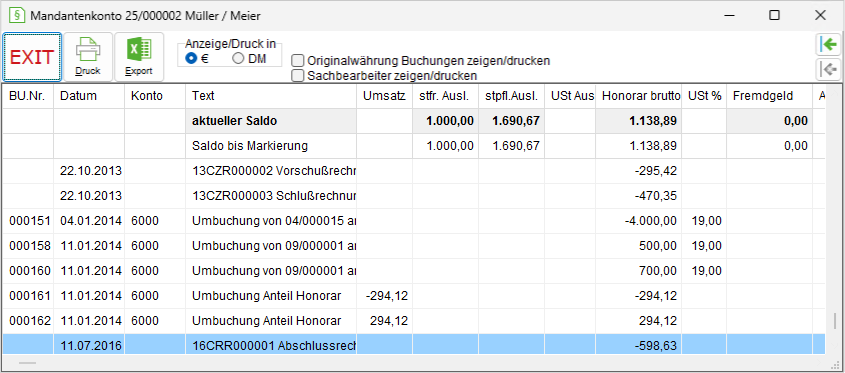Click the Fremdgeld column header
Screen dimensions: 845x373
click(x=769, y=96)
